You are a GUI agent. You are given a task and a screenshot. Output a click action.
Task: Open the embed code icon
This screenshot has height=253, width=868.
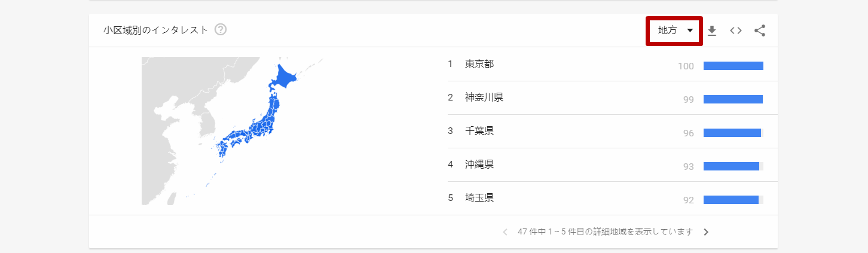click(736, 31)
